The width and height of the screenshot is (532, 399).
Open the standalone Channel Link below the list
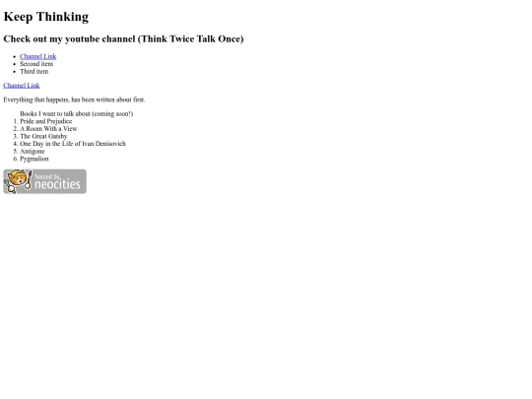22,85
